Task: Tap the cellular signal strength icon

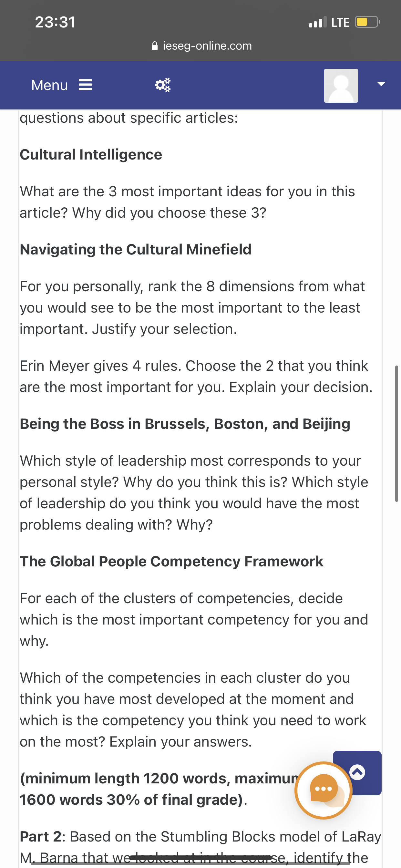Action: [x=317, y=22]
